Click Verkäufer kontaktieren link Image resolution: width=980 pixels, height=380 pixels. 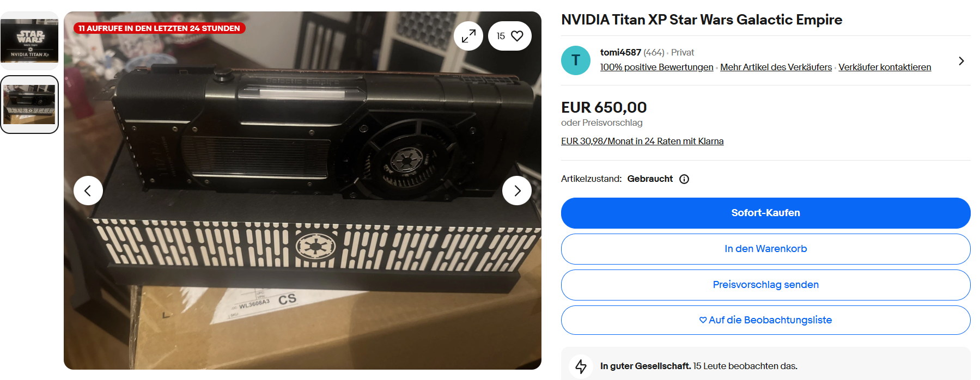[885, 67]
